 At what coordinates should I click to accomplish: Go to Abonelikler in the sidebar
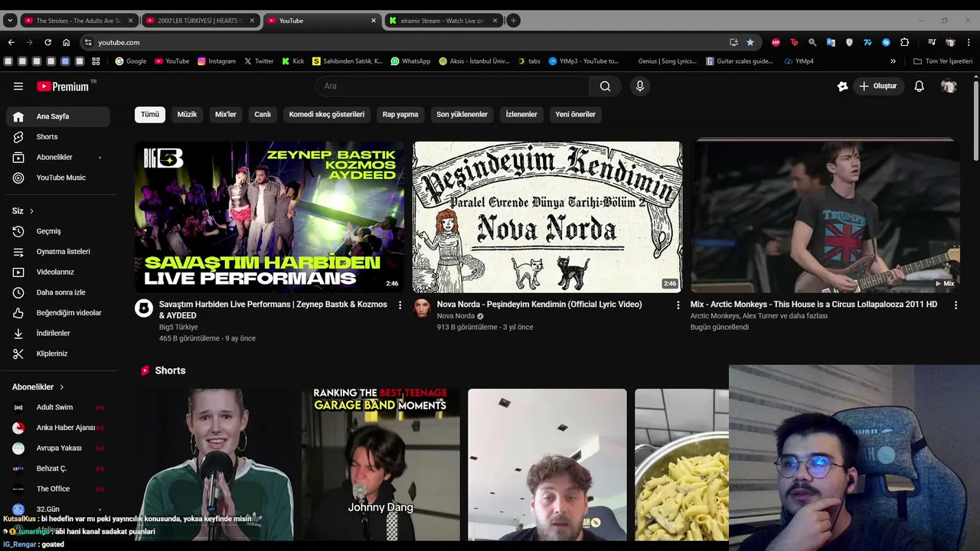58,157
